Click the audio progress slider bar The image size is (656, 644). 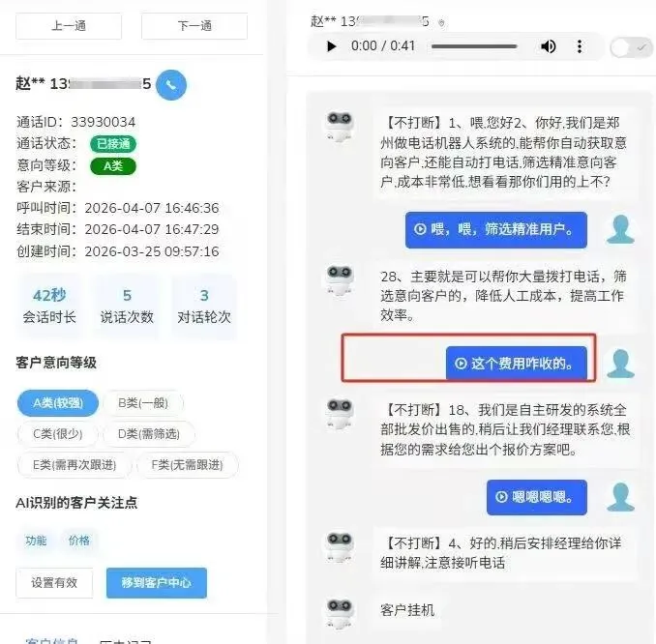474,46
